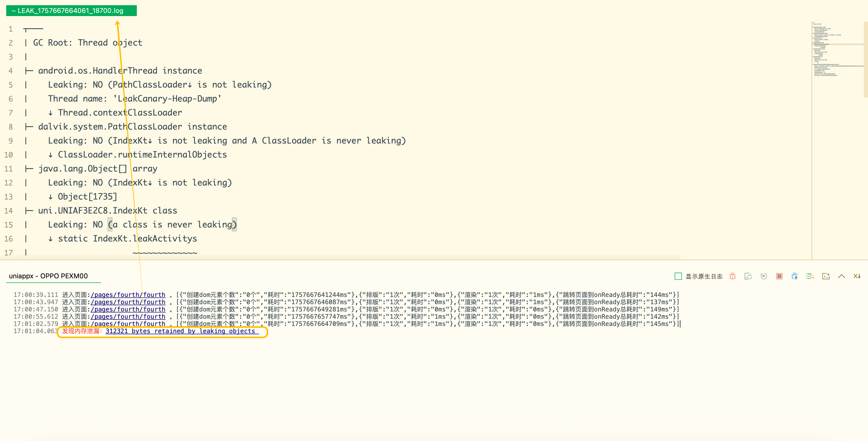Click the editor vertical scrollbar thumb

866,59
